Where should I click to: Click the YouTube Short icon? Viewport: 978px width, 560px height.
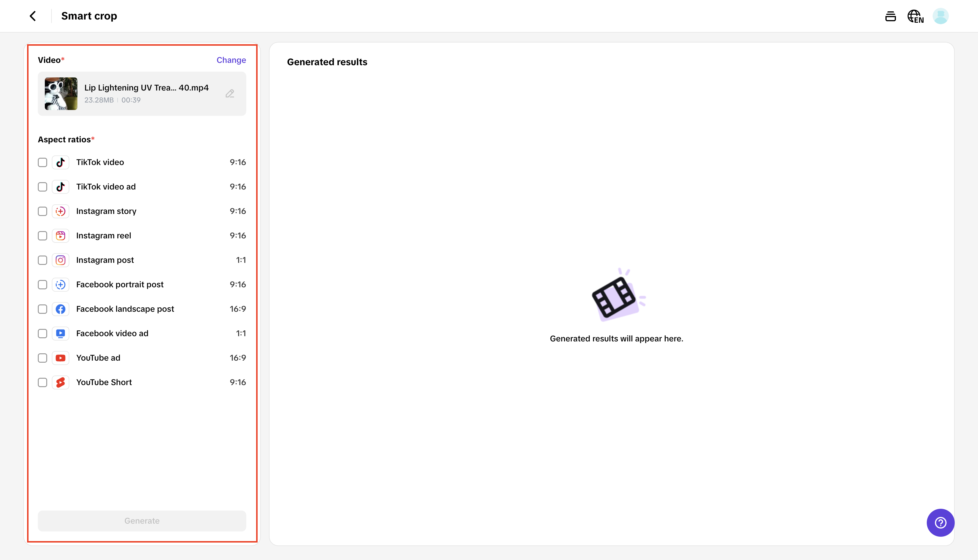click(x=60, y=382)
